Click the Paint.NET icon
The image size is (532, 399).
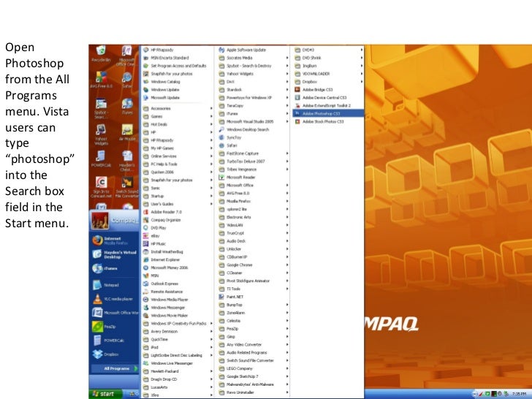click(221, 297)
